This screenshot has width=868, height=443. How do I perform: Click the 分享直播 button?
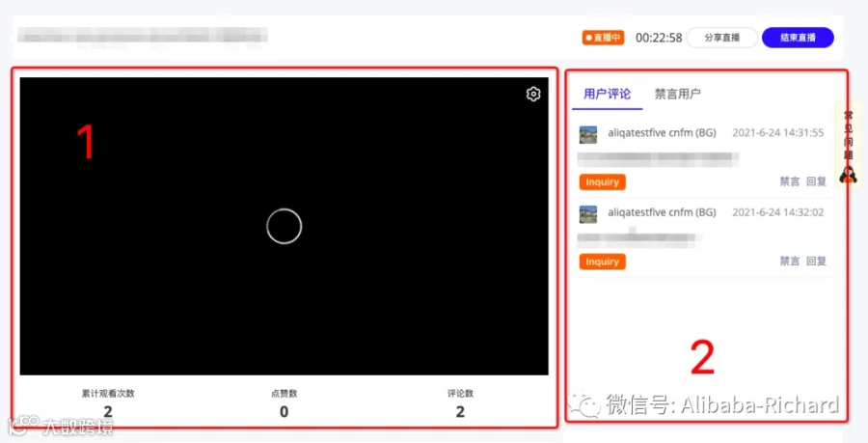point(721,38)
